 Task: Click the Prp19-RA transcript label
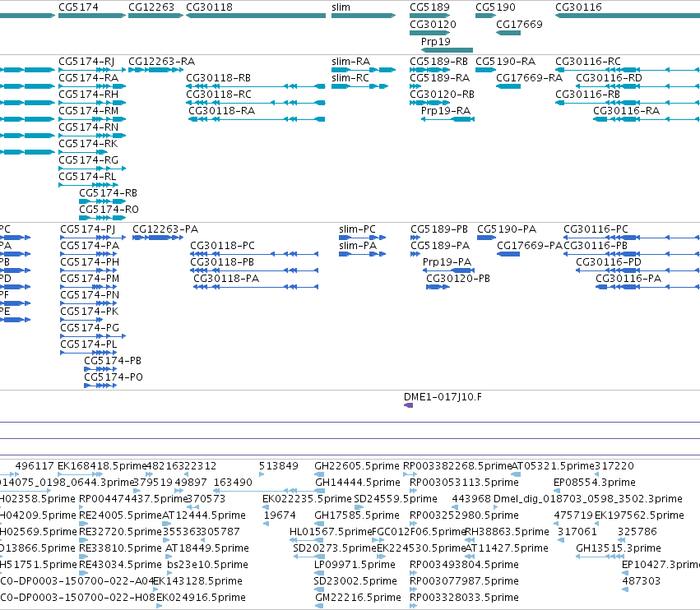(x=446, y=111)
